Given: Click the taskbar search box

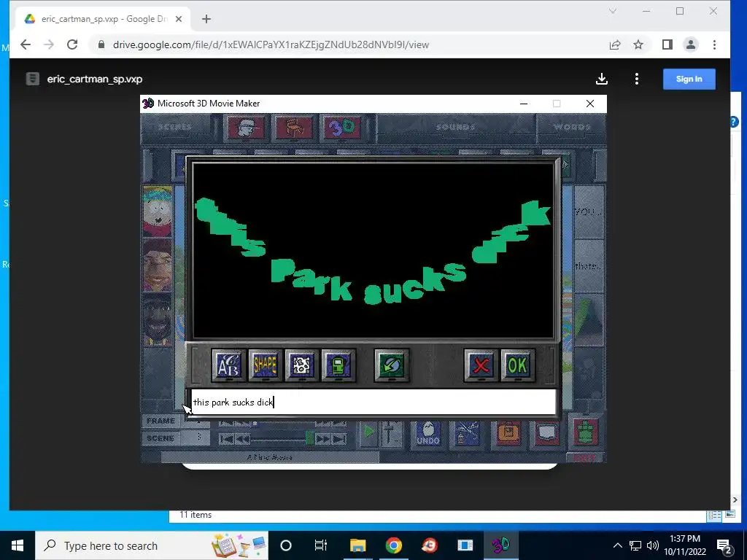Looking at the screenshot, I should (152, 545).
